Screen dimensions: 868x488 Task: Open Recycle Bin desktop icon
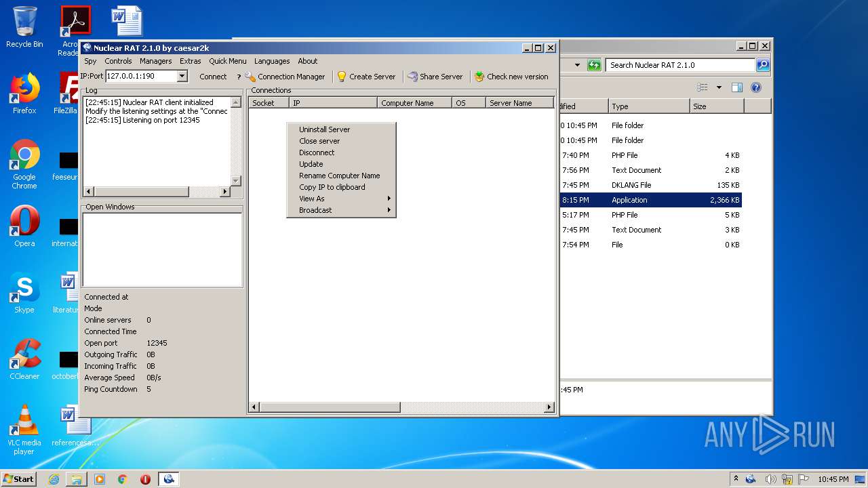pyautogui.click(x=24, y=27)
